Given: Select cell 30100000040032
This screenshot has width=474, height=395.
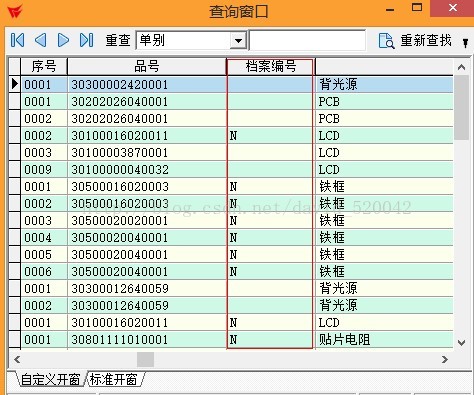Looking at the screenshot, I should 147,169.
